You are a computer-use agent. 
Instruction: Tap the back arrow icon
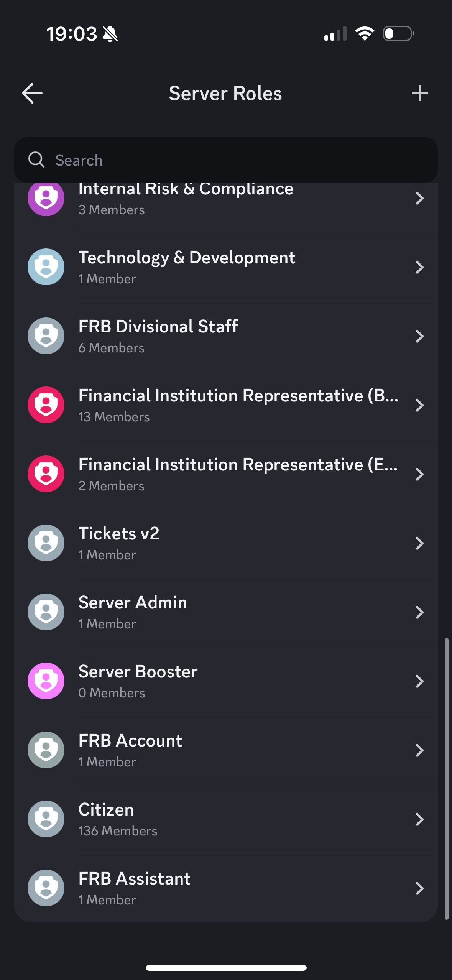point(32,93)
